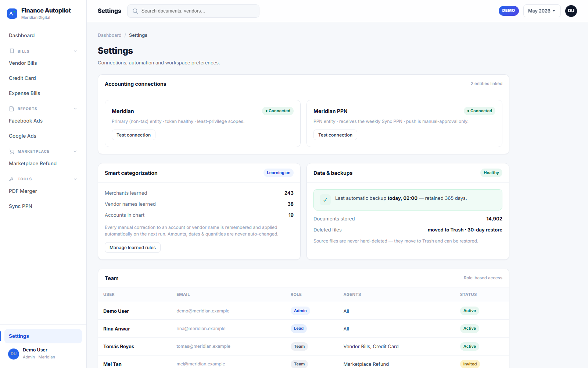Click the Admin role badge
This screenshot has height=368, width=588.
(x=300, y=311)
